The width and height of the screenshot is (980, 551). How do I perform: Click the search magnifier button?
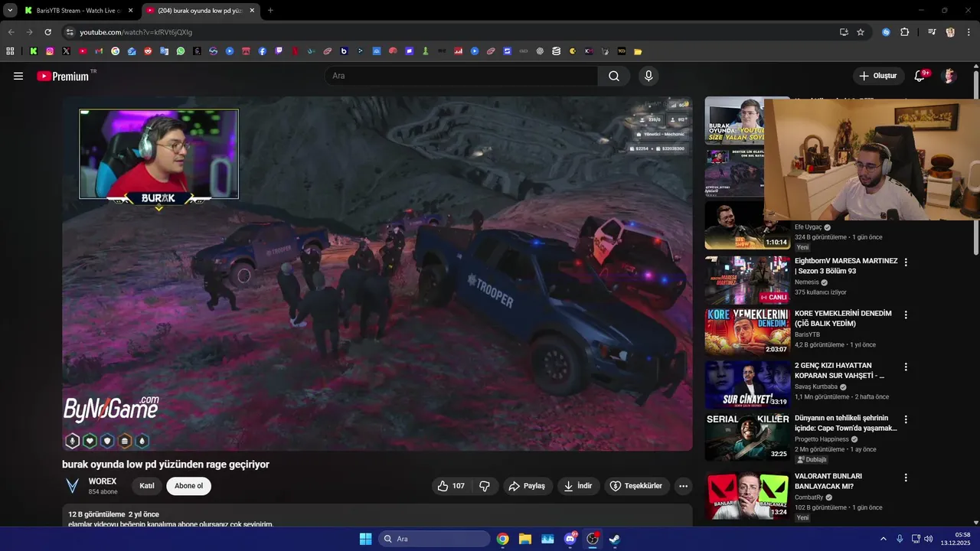pyautogui.click(x=614, y=76)
